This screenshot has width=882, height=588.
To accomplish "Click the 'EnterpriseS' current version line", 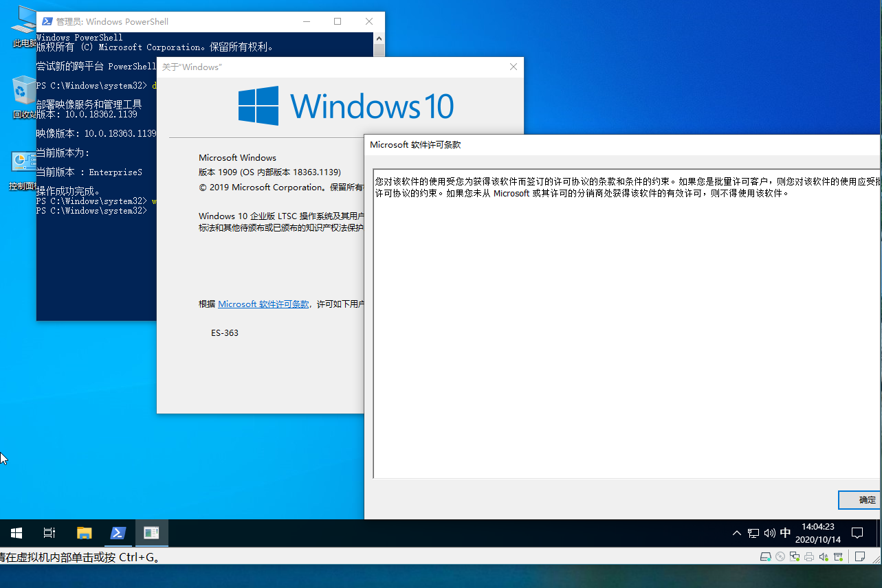I will point(89,172).
